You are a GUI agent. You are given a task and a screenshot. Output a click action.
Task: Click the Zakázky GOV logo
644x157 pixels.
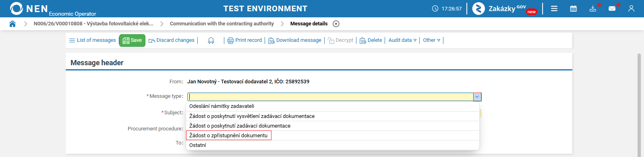click(x=505, y=8)
